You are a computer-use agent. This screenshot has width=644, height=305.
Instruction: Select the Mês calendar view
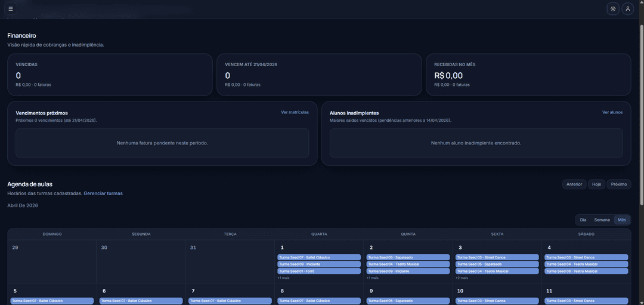click(x=622, y=220)
